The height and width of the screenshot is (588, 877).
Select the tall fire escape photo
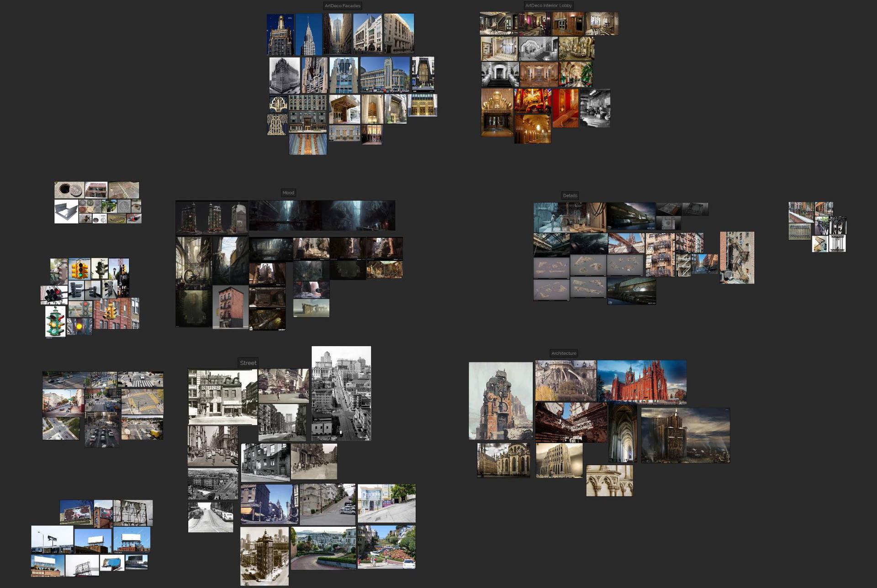[737, 257]
